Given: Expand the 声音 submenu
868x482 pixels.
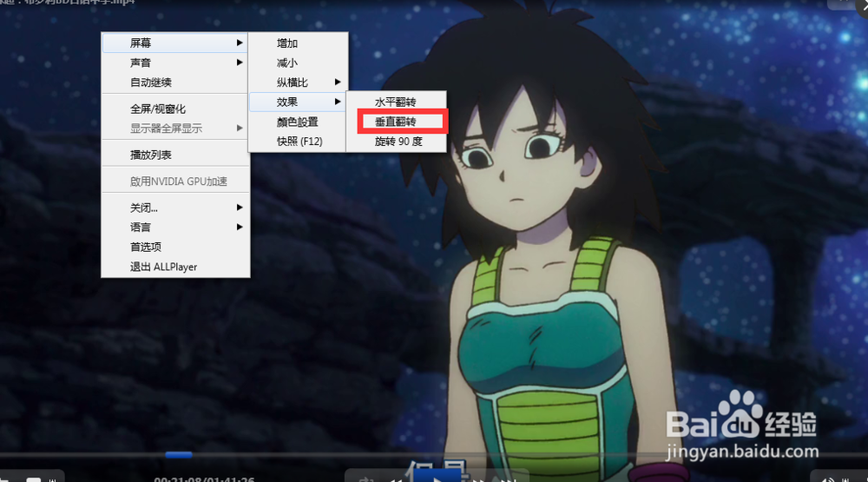Looking at the screenshot, I should [175, 63].
